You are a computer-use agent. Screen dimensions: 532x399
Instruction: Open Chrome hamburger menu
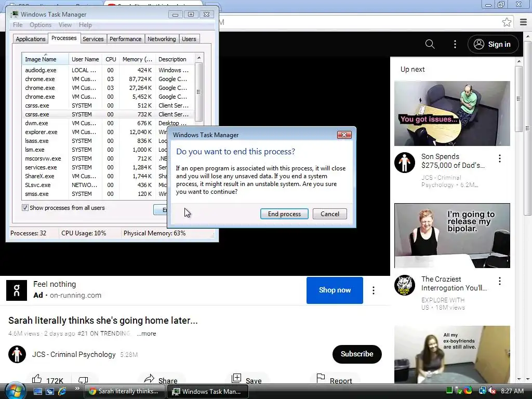pyautogui.click(x=524, y=22)
